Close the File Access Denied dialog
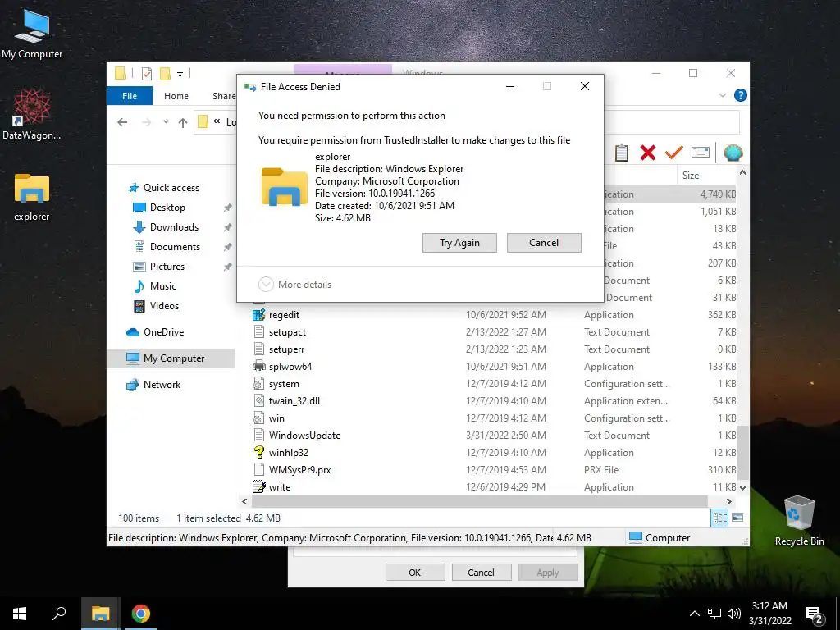The height and width of the screenshot is (630, 840). (x=584, y=86)
